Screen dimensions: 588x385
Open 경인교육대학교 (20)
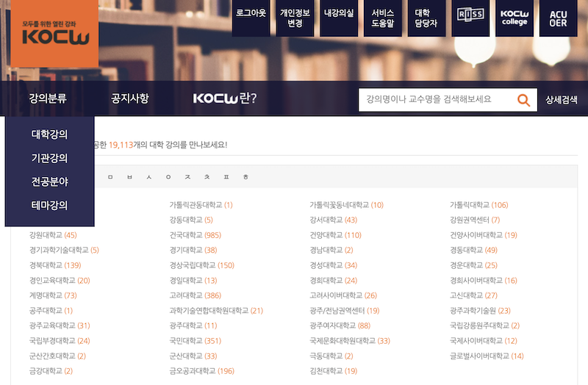(x=60, y=281)
